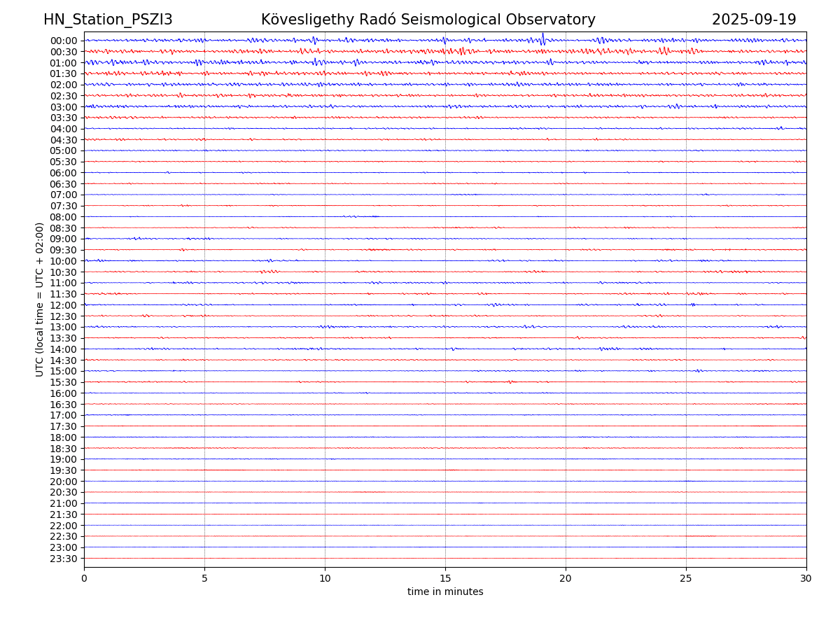Click the HN_Station_PSZI3 station label
The width and height of the screenshot is (840, 630).
pos(108,20)
